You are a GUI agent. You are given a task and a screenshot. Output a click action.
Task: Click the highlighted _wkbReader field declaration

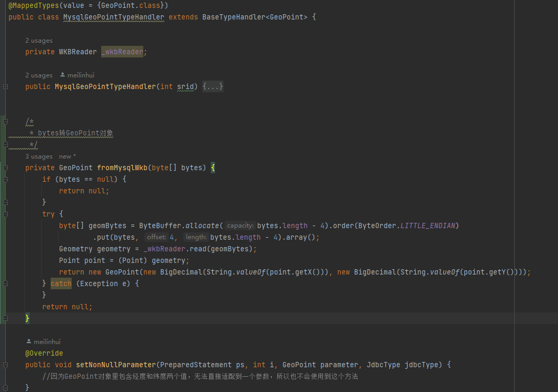coord(122,52)
